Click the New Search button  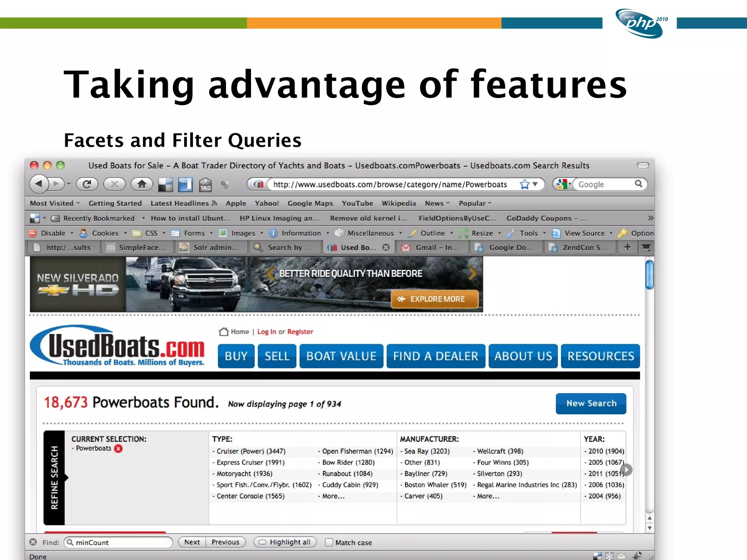pyautogui.click(x=591, y=403)
